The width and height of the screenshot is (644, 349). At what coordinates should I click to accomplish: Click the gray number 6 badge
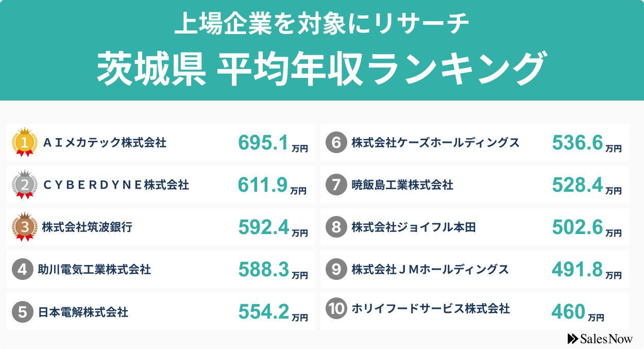(336, 142)
